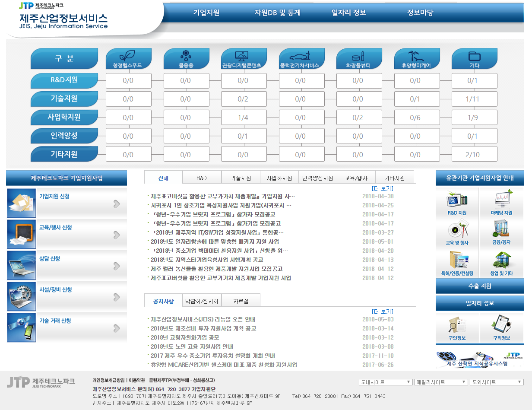532x410 pixels.
Task: Click the R&D 지원 computer icon
Action: 457,200
